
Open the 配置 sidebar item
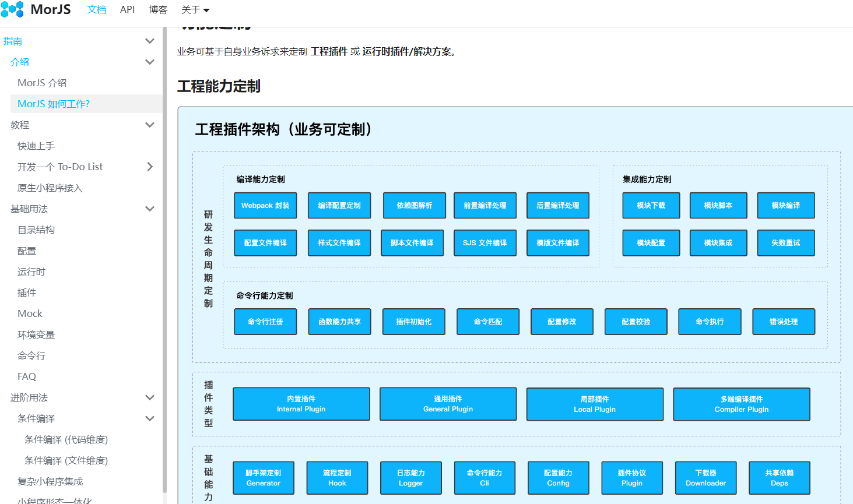coord(27,251)
